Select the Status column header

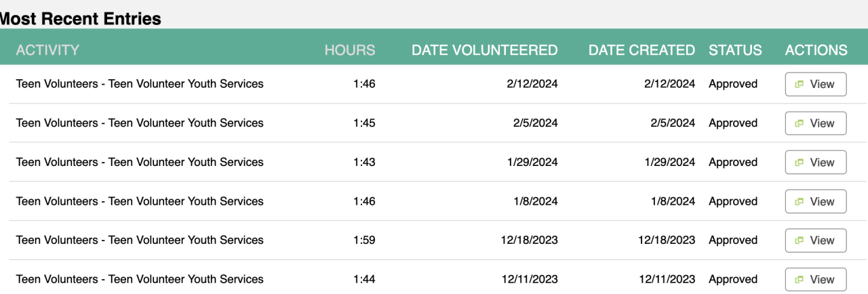click(x=735, y=50)
